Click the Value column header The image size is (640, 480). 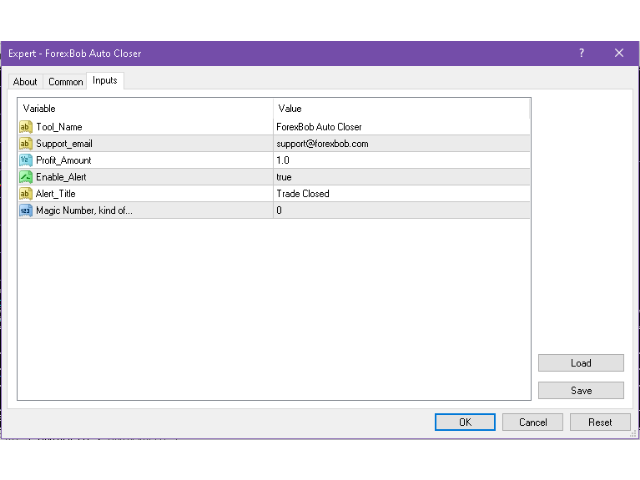[402, 109]
